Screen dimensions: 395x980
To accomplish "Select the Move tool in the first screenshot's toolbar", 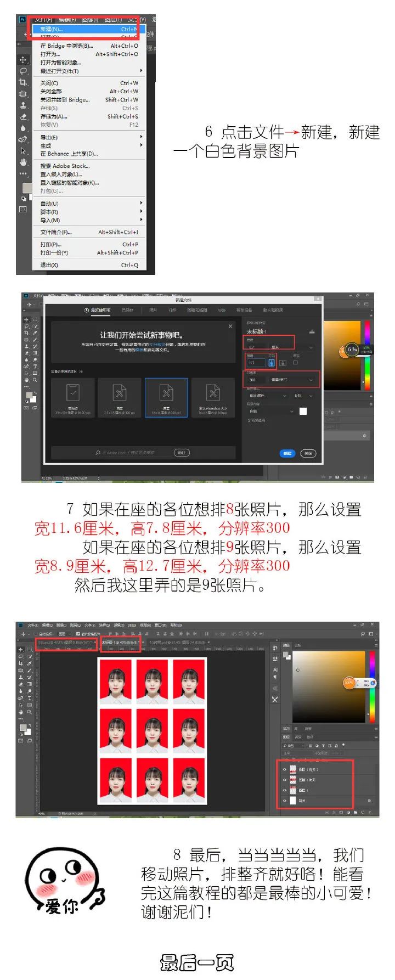I will (x=23, y=59).
